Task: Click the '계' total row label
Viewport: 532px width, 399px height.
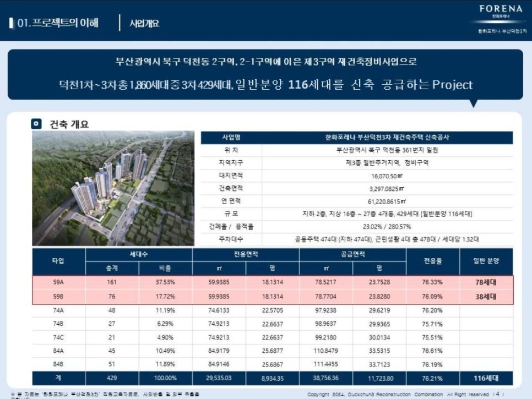Action: click(x=58, y=378)
